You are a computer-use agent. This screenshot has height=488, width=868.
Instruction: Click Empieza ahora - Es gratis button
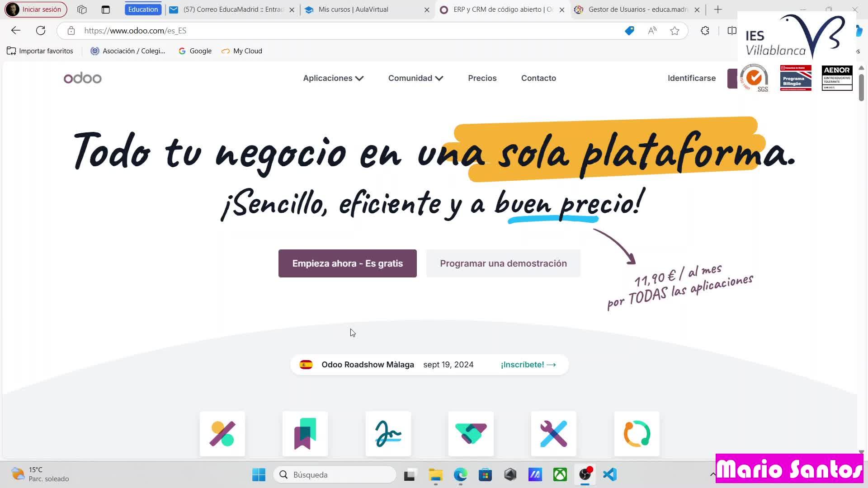(x=347, y=263)
